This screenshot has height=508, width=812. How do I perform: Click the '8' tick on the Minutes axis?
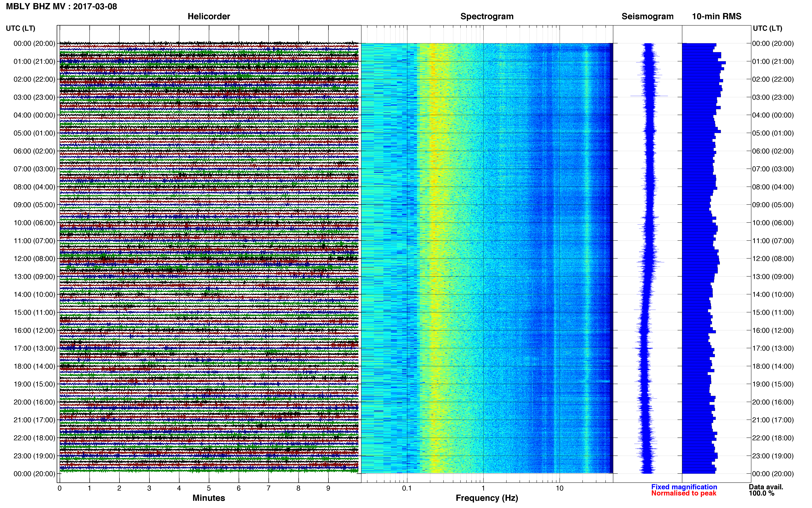tap(298, 488)
